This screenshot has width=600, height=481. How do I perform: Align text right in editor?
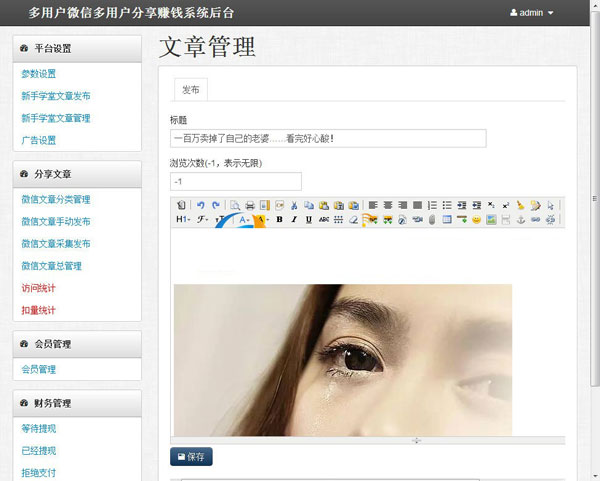403,205
